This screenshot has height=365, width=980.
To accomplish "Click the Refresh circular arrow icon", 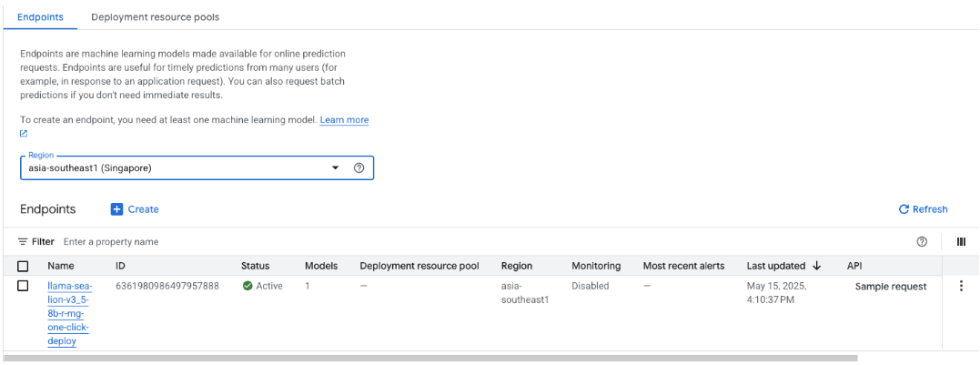I will coord(904,209).
